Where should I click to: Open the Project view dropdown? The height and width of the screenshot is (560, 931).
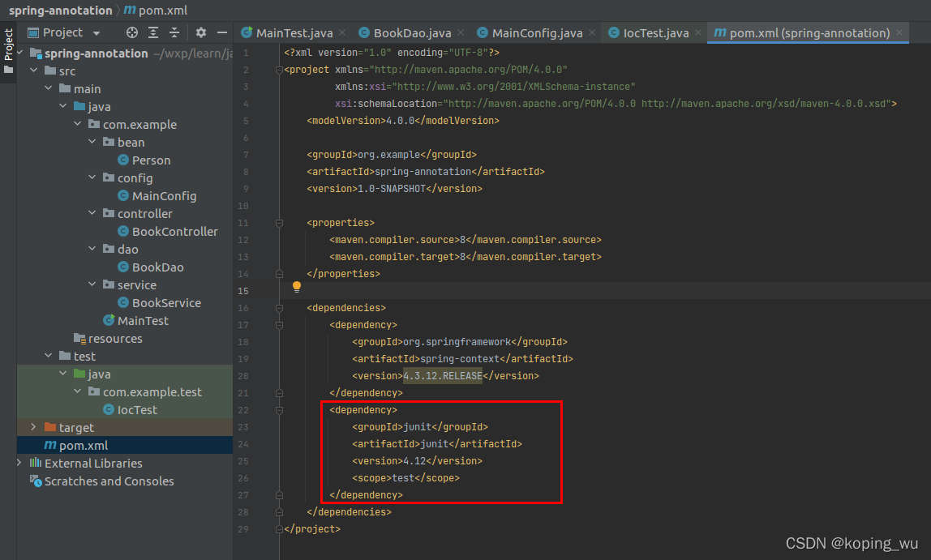(97, 33)
